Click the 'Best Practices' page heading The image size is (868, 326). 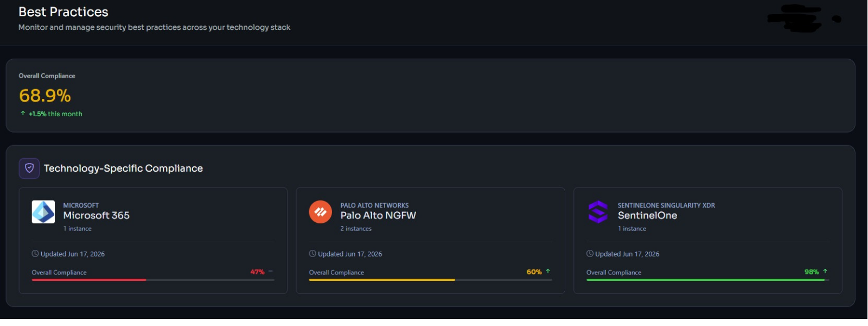[x=63, y=12]
